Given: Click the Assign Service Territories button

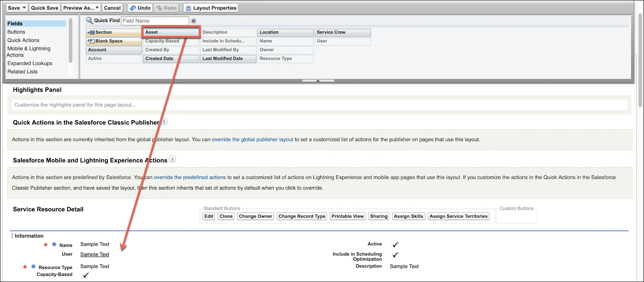Looking at the screenshot, I should coord(458,216).
